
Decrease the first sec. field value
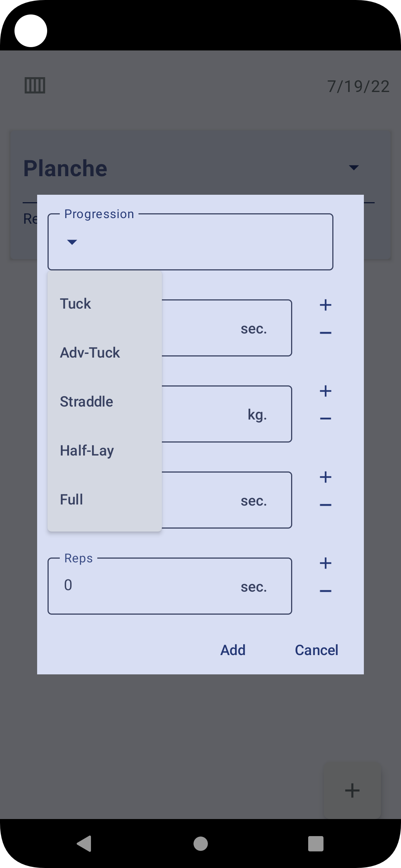pyautogui.click(x=326, y=333)
